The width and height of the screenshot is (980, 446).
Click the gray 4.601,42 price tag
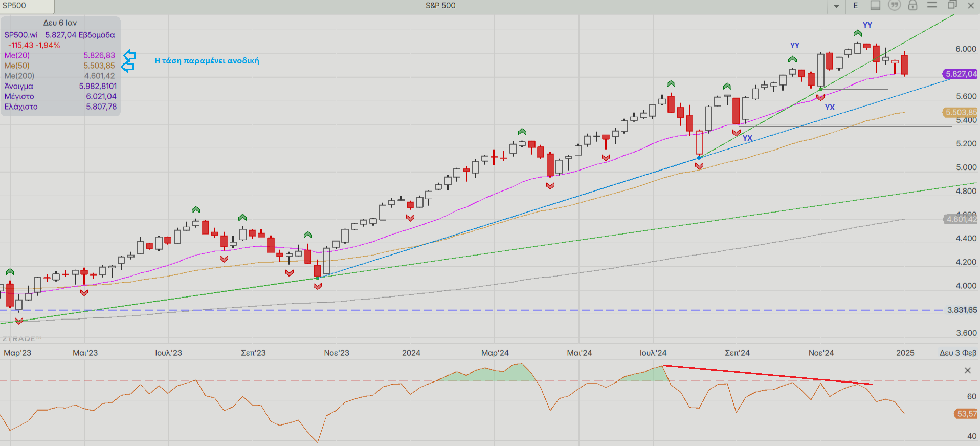point(960,219)
